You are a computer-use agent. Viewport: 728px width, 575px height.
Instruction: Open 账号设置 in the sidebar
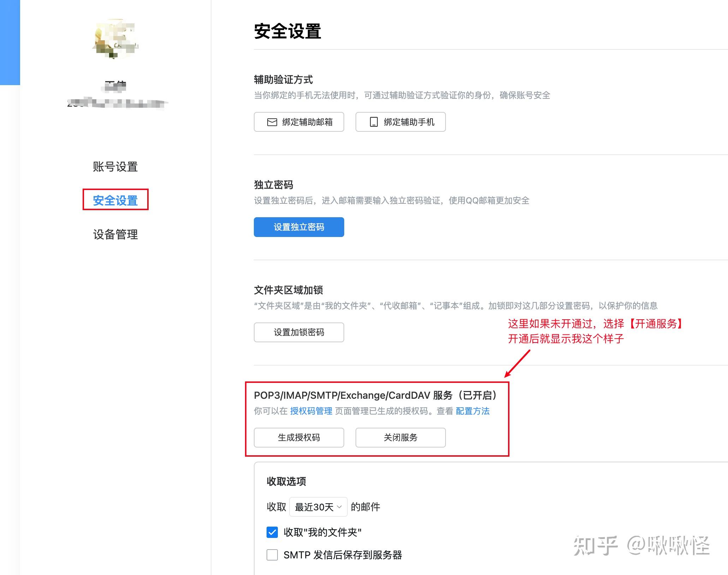click(x=115, y=167)
